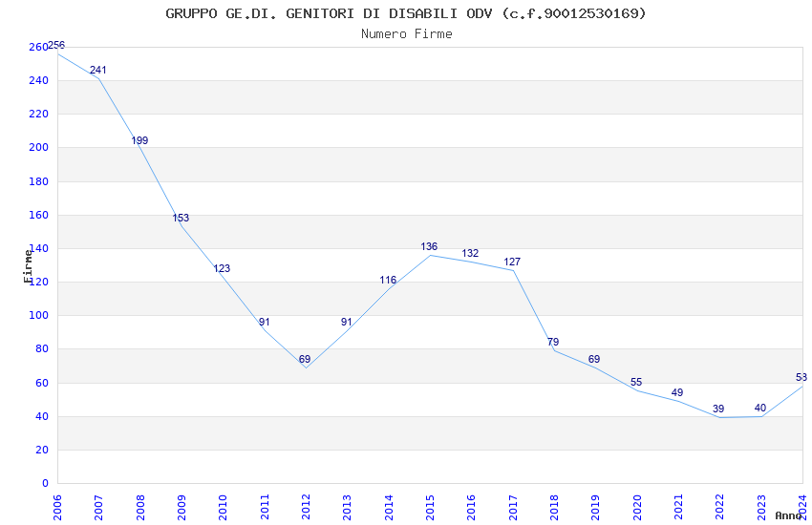This screenshot has width=812, height=525.
Task: Click the y-axis tick label 220
Action: point(39,114)
